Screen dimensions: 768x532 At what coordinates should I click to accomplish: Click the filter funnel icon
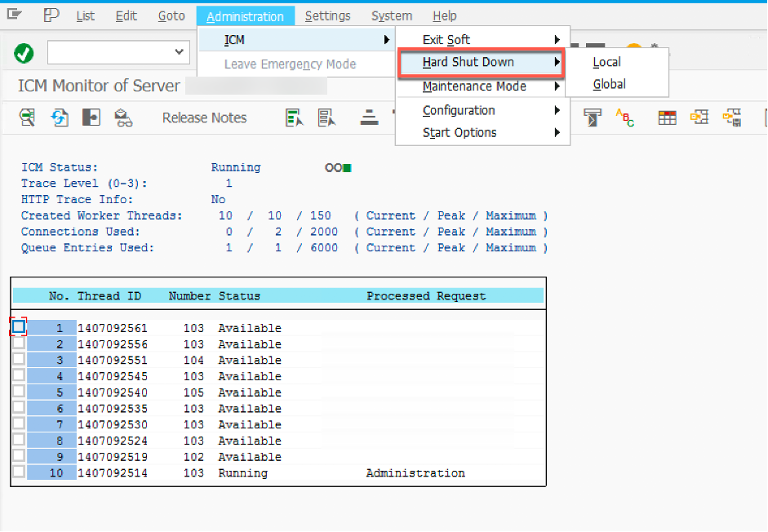pos(593,118)
